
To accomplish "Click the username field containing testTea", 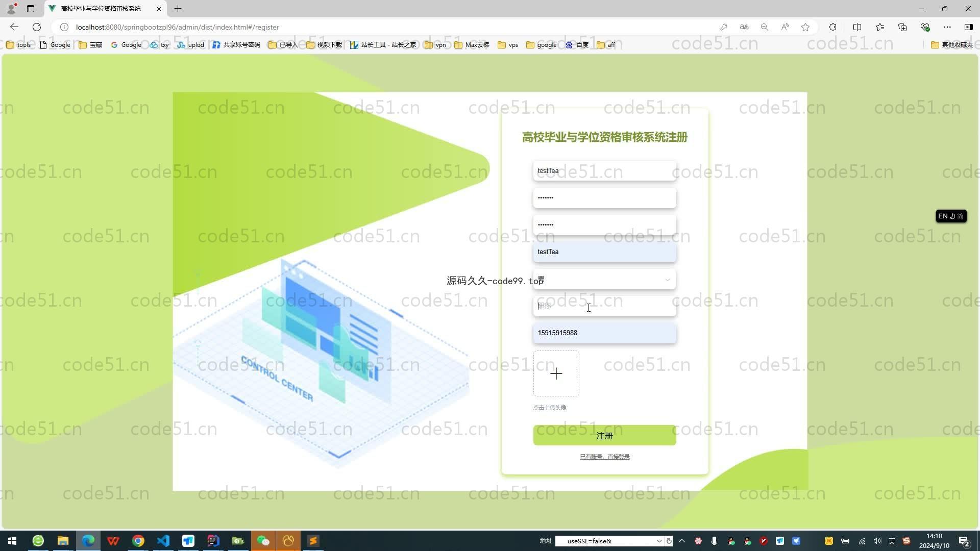I will (604, 171).
